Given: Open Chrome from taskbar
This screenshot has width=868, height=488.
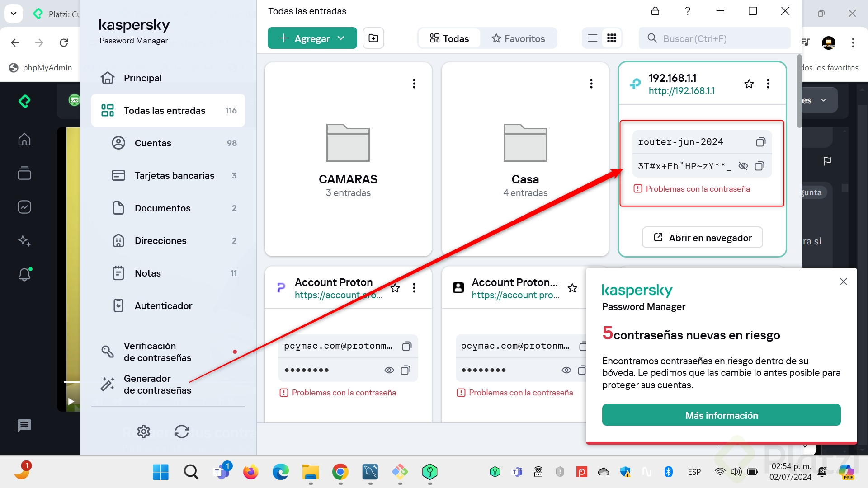Looking at the screenshot, I should coord(340,472).
